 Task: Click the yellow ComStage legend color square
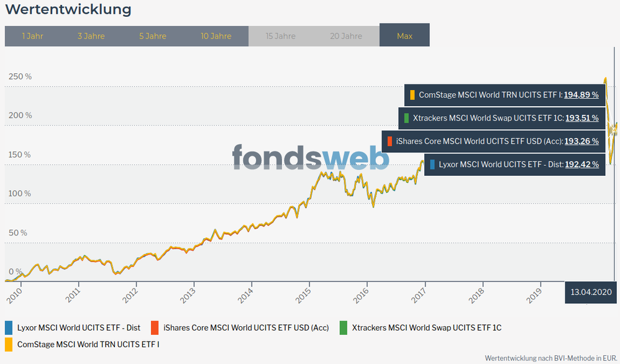pyautogui.click(x=9, y=343)
